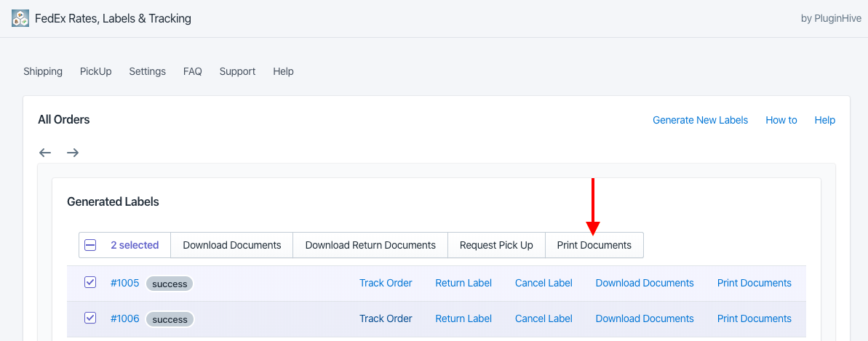Click FedEx Rates, Labels & Tracking title
The width and height of the screenshot is (868, 341).
[113, 18]
